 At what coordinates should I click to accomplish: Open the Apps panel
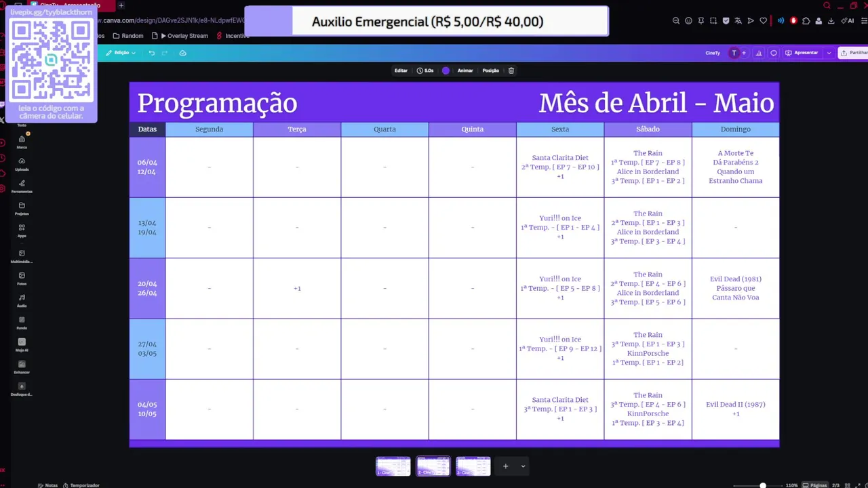click(22, 230)
